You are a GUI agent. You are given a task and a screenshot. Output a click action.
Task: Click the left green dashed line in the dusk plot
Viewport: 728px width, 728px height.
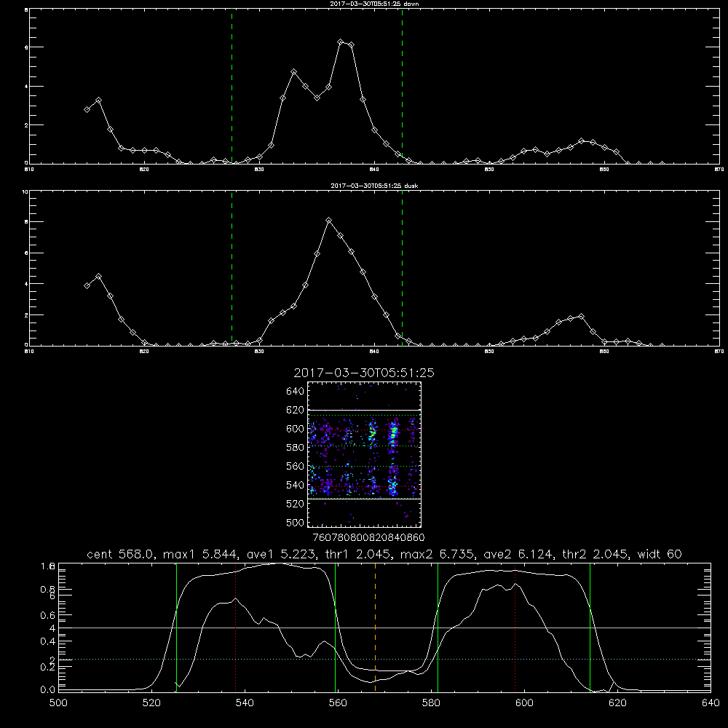tap(232, 269)
